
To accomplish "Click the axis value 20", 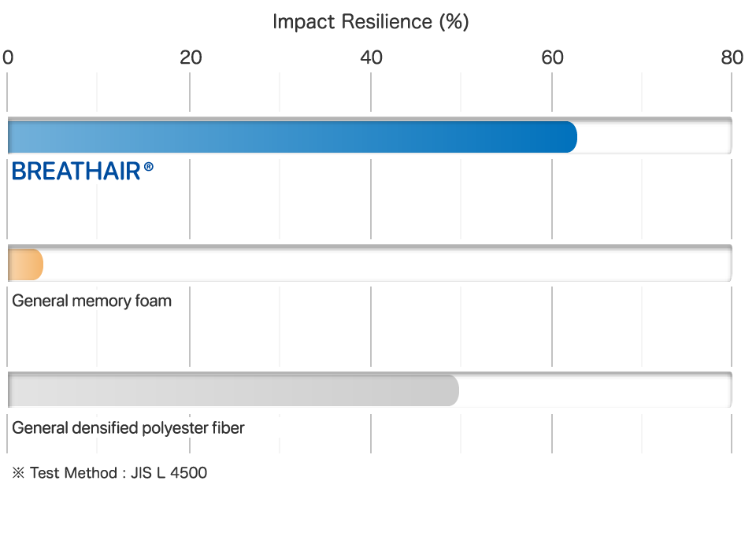I will (x=191, y=57).
